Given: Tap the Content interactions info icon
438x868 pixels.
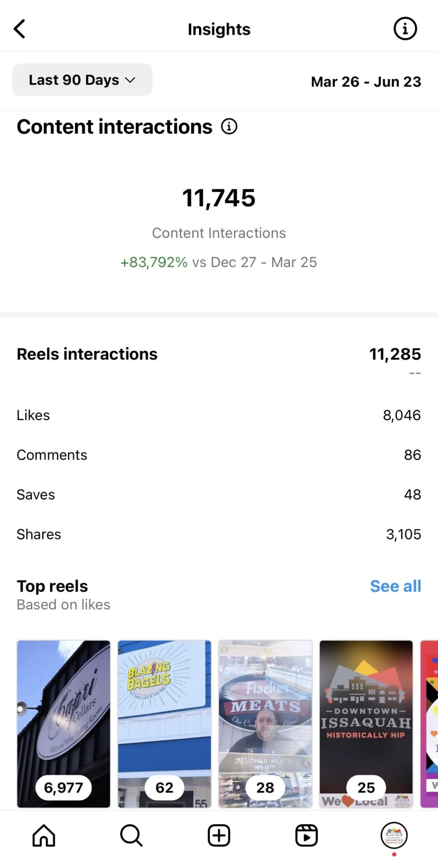Looking at the screenshot, I should [229, 127].
